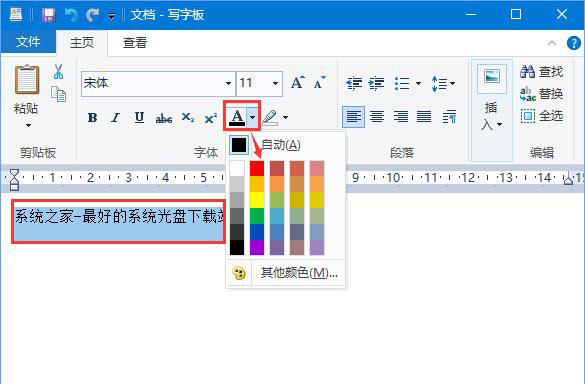
Task: Click the Save icon in title bar
Action: click(x=49, y=15)
